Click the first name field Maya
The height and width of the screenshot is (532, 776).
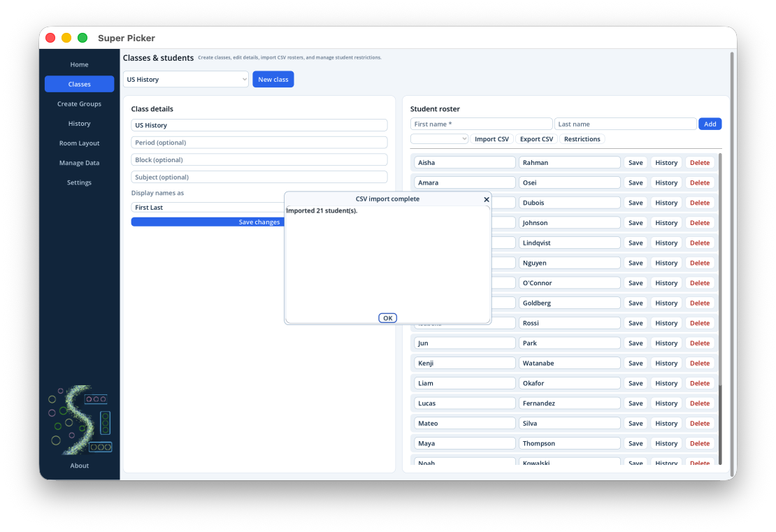(x=465, y=443)
